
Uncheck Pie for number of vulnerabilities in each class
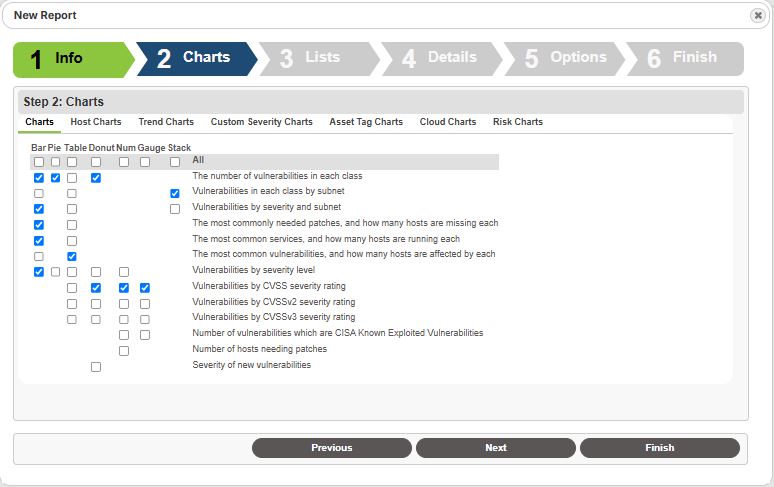pyautogui.click(x=55, y=178)
